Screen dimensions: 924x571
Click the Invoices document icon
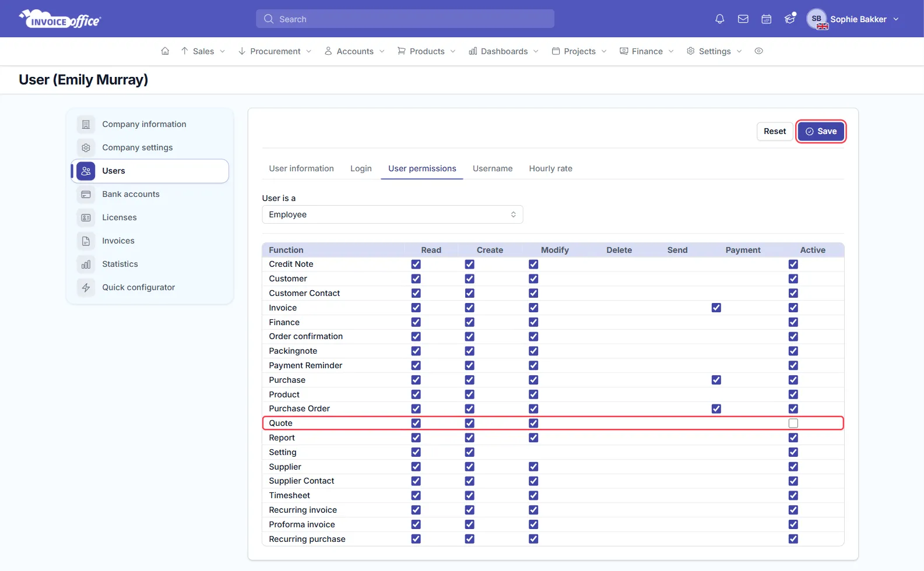86,241
